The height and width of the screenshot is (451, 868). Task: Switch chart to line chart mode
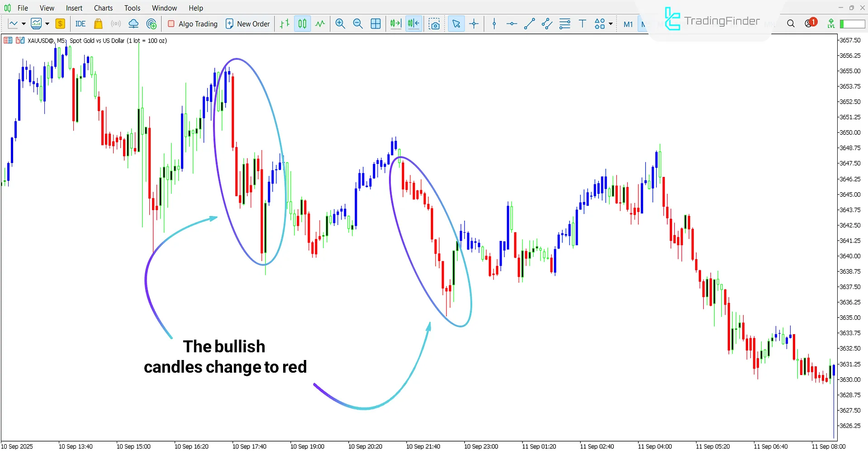(x=320, y=24)
